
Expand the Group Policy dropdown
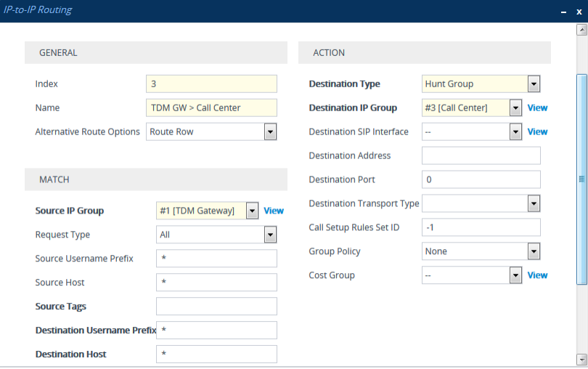tap(534, 251)
